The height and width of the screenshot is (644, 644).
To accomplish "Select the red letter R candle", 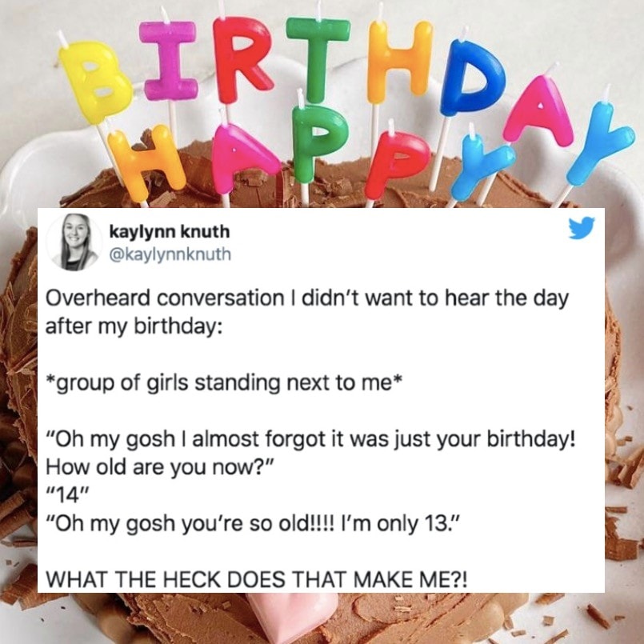I will [242, 59].
